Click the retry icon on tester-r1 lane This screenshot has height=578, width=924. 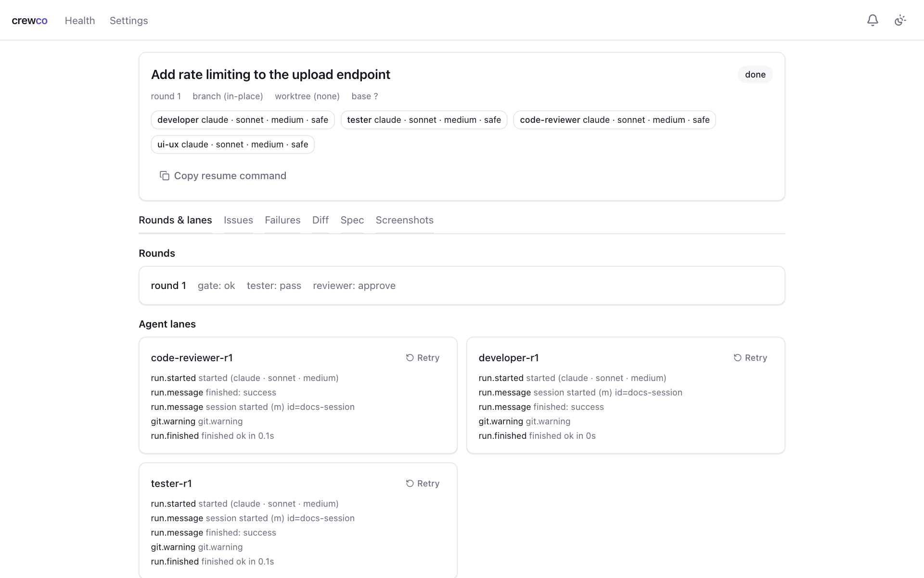pos(410,484)
